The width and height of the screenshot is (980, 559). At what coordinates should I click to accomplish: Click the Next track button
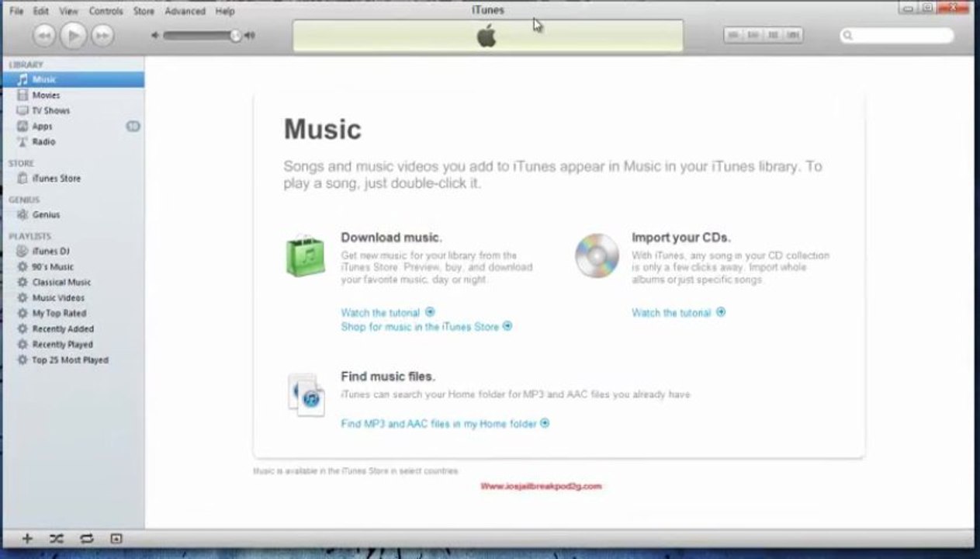tap(102, 35)
